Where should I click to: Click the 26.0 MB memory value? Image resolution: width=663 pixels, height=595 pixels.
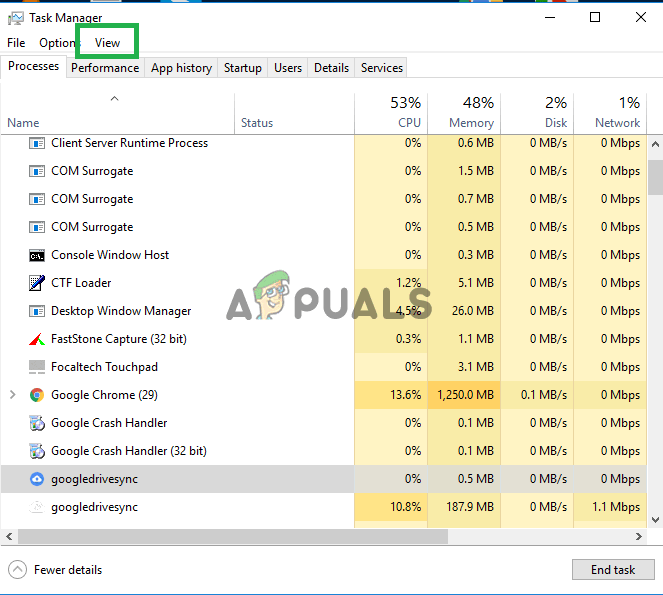click(473, 311)
